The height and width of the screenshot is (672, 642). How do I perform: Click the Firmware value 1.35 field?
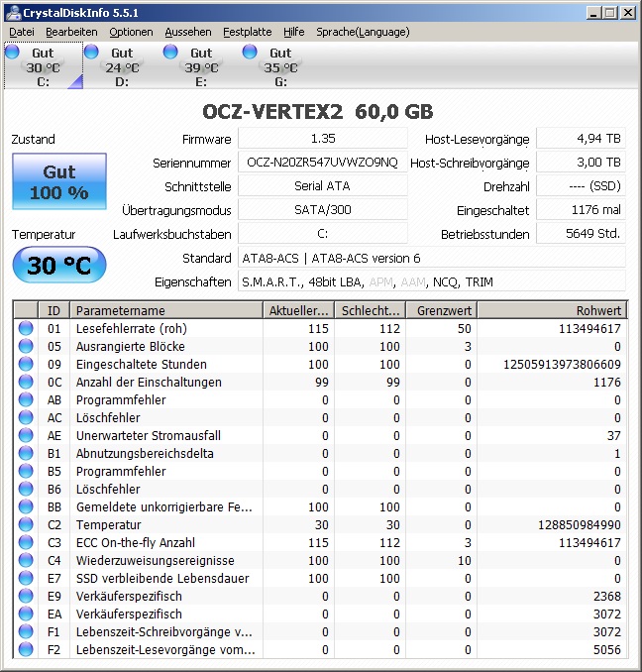click(323, 139)
